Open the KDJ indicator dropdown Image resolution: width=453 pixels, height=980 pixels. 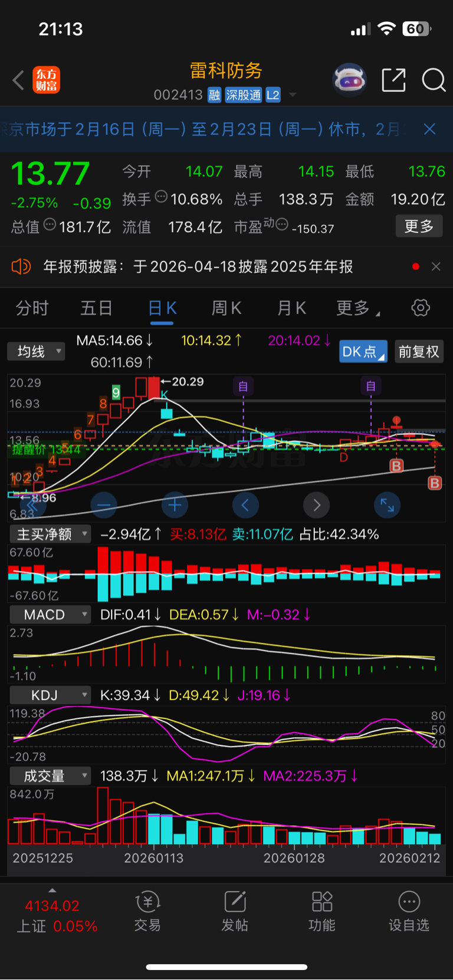[x=50, y=695]
